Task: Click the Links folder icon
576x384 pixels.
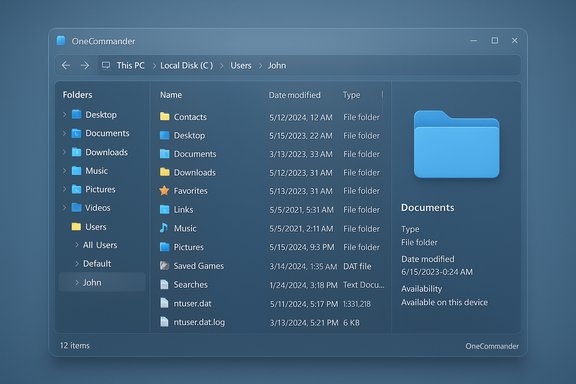Action: pos(165,209)
